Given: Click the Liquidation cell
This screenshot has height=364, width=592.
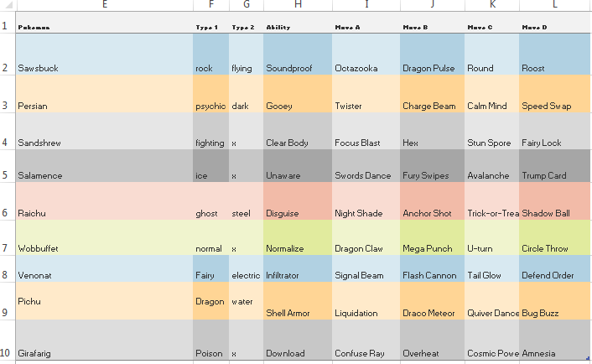Looking at the screenshot, I should coord(366,301).
